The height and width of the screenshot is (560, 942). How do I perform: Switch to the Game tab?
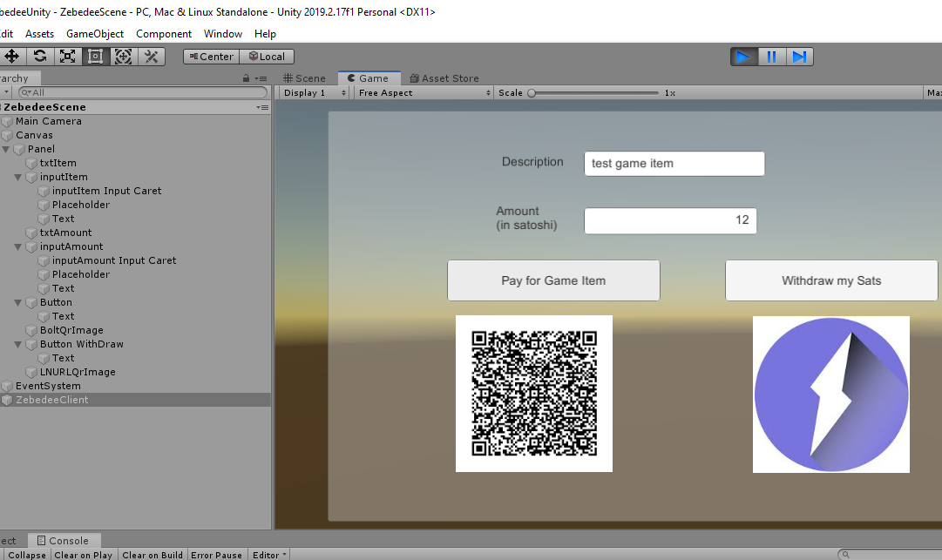click(x=369, y=78)
